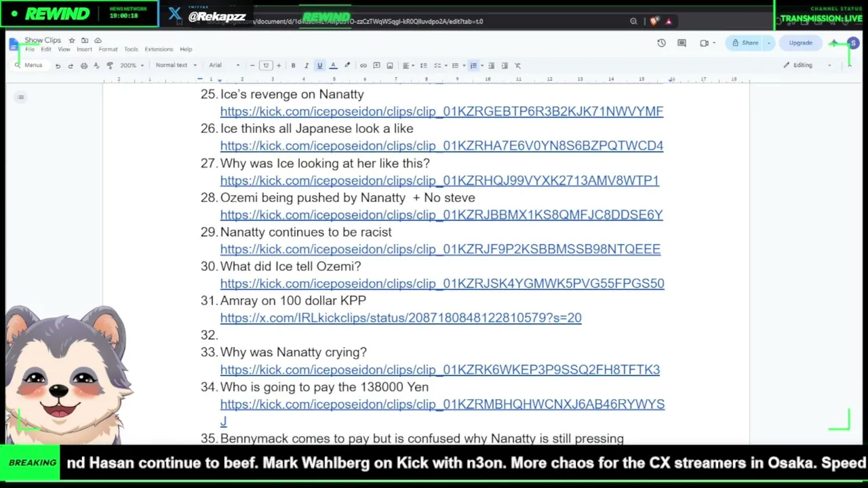Print the document
This screenshot has height=488, width=868.
point(84,66)
